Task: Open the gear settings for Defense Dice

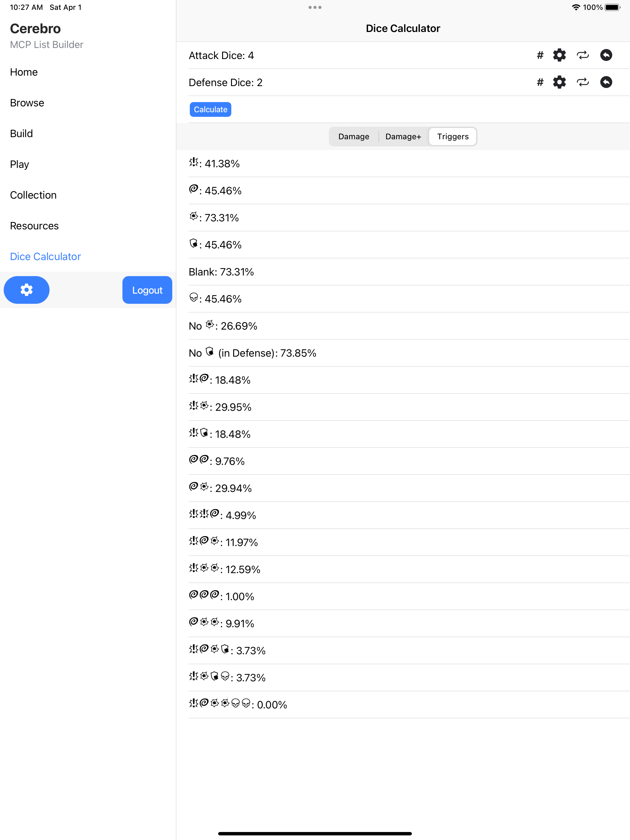Action: point(559,82)
